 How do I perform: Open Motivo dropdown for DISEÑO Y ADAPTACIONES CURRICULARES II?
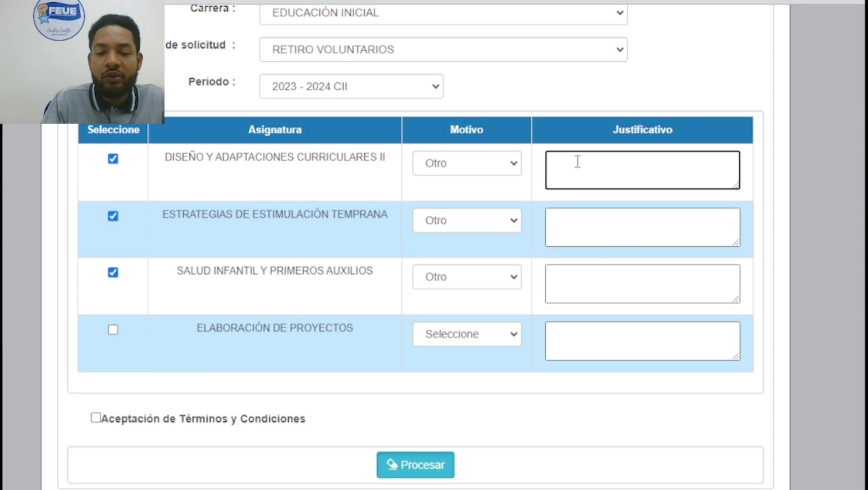[467, 163]
